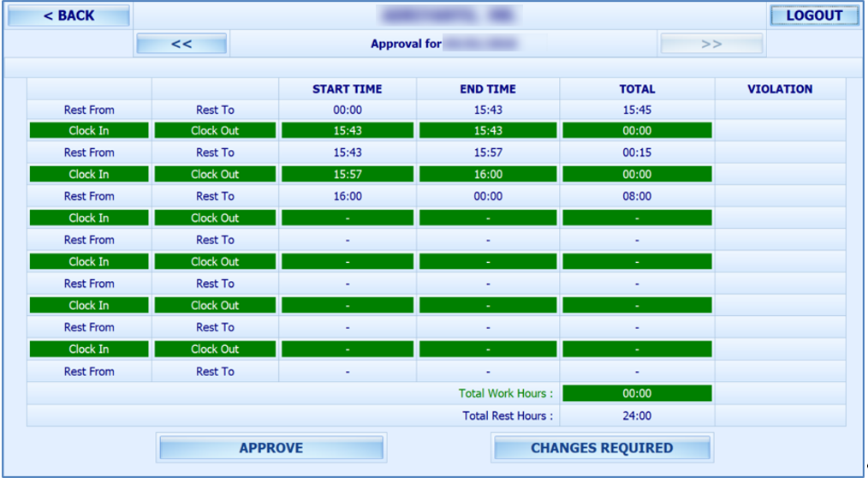Click Rest From on the 16:00 row

(89, 196)
